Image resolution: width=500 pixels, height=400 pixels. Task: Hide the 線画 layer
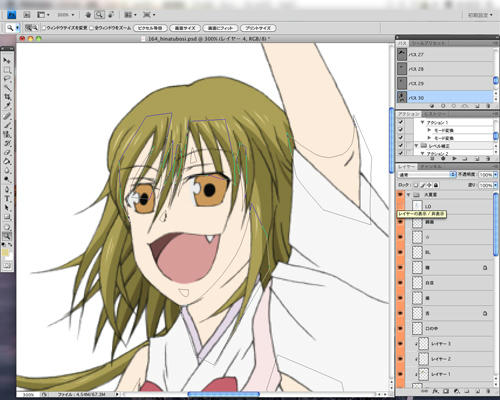click(400, 222)
